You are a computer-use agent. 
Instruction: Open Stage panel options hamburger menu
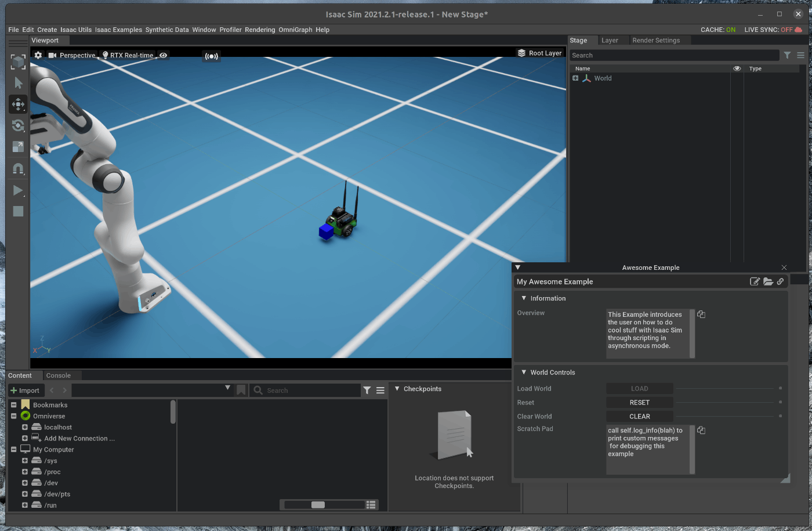pos(800,55)
